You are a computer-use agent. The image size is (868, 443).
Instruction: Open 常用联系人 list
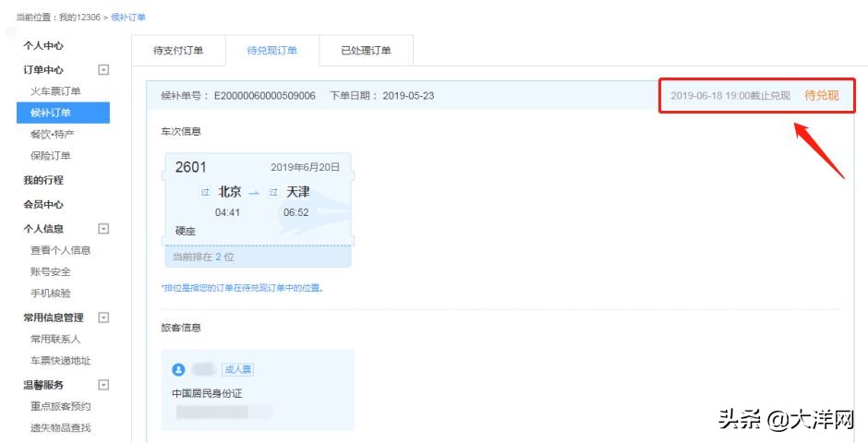[55, 339]
